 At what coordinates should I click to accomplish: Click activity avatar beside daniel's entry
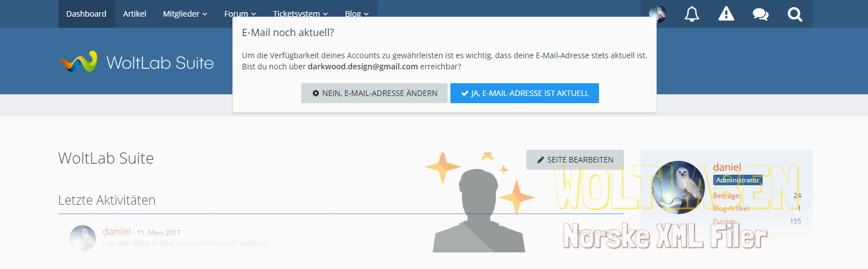[x=83, y=238]
